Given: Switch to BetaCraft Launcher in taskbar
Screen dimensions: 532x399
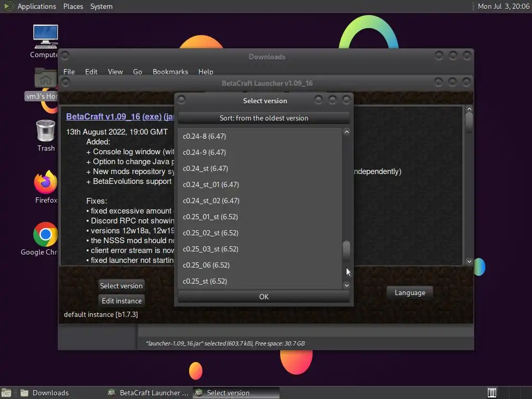Looking at the screenshot, I should (x=148, y=393).
